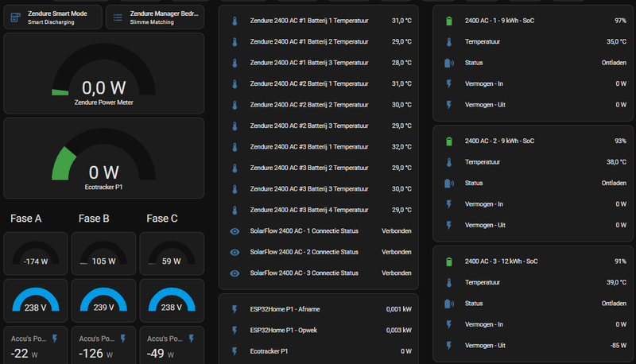636x364 pixels.
Task: Click thermometer icon for #1 Batterij 2 Temperatuur
Action: click(x=235, y=42)
